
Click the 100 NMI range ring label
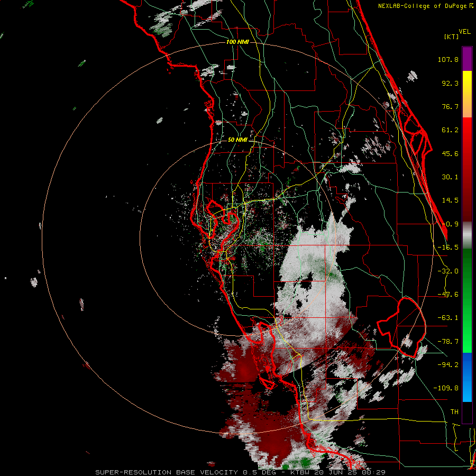coord(237,42)
